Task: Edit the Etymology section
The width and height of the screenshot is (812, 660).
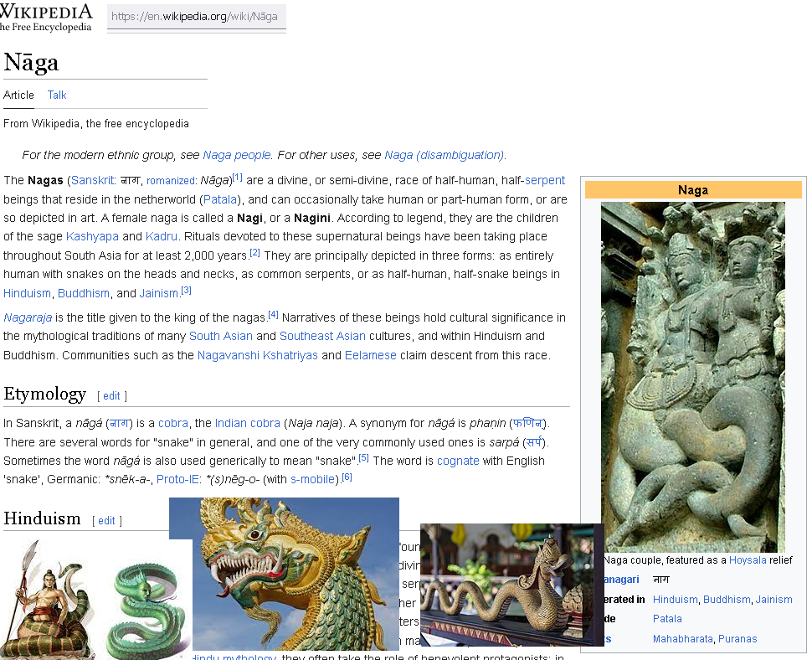Action: point(111,396)
